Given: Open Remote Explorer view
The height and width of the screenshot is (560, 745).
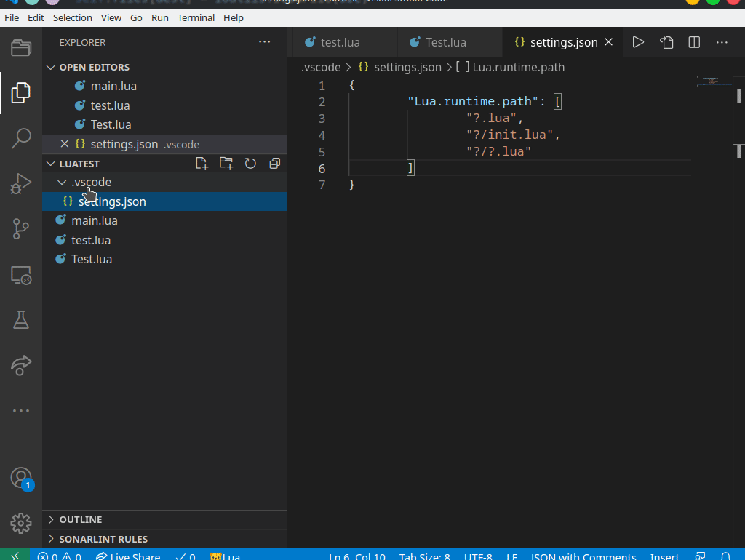Looking at the screenshot, I should pyautogui.click(x=21, y=274).
